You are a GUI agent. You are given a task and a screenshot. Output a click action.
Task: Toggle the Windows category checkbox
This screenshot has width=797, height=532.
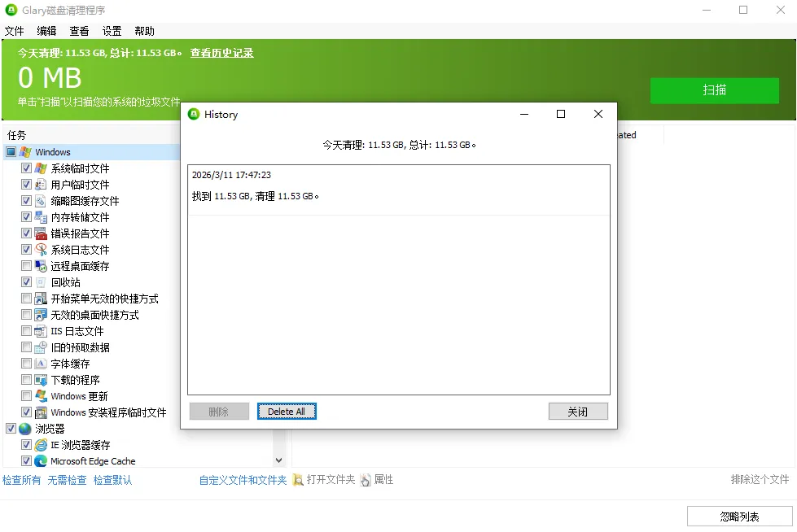coord(11,151)
